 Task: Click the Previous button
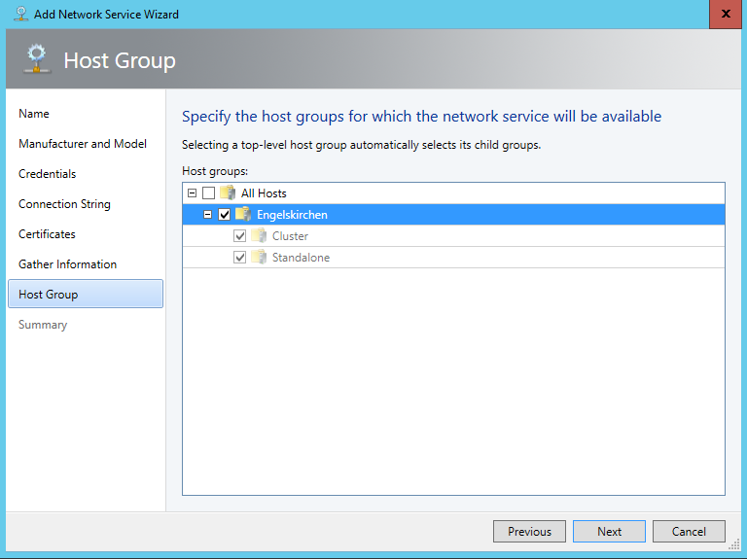tap(529, 532)
